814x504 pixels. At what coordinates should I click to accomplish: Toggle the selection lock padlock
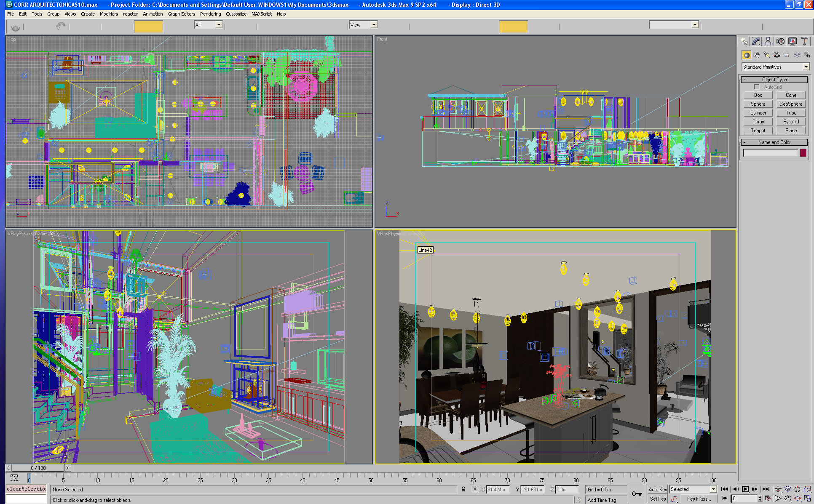click(463, 489)
